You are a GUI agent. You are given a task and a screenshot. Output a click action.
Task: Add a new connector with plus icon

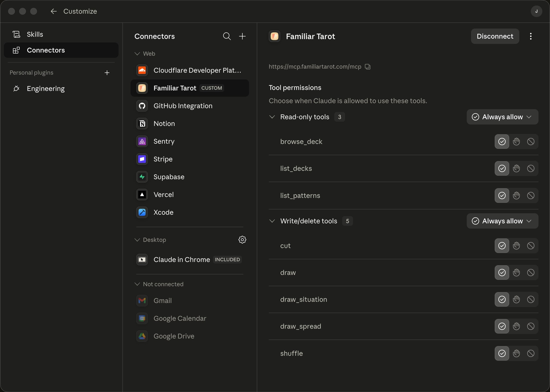[x=242, y=36]
